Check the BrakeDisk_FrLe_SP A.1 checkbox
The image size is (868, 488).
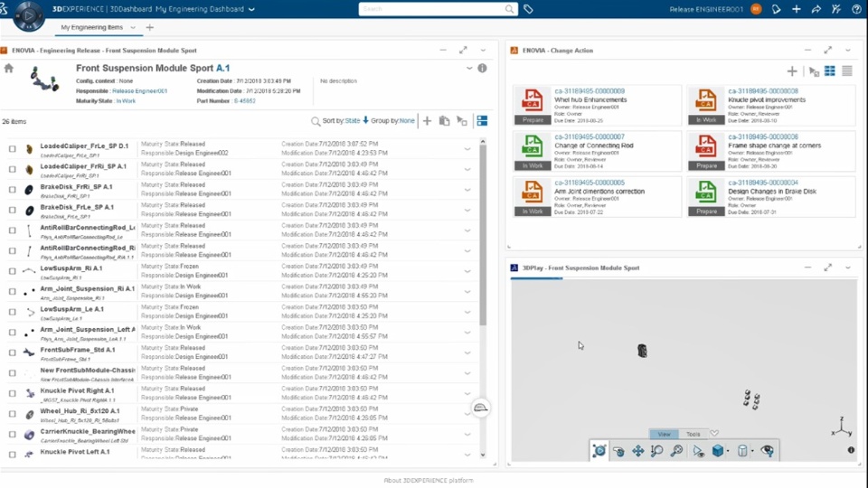pyautogui.click(x=12, y=211)
